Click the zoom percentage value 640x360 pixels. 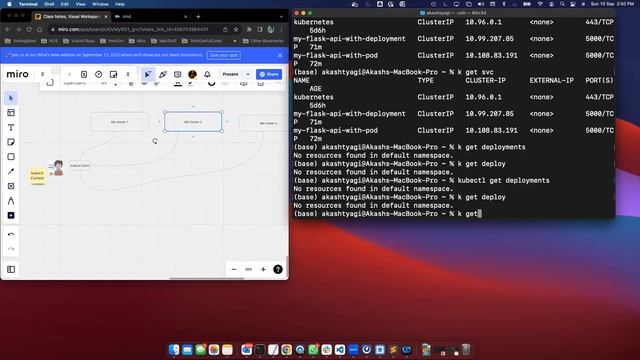click(248, 269)
